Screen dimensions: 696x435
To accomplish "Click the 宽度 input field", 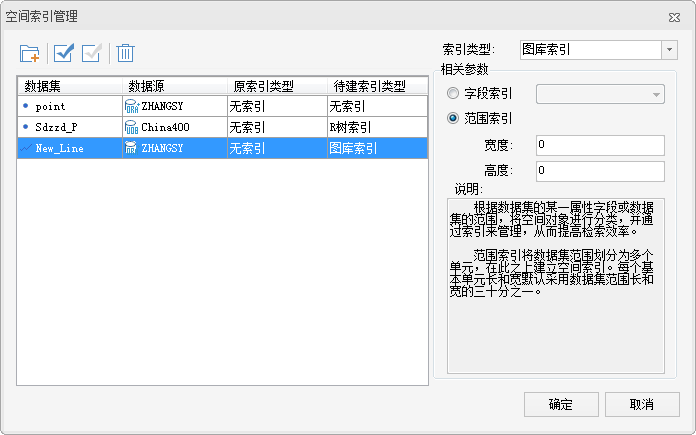I will tap(600, 145).
